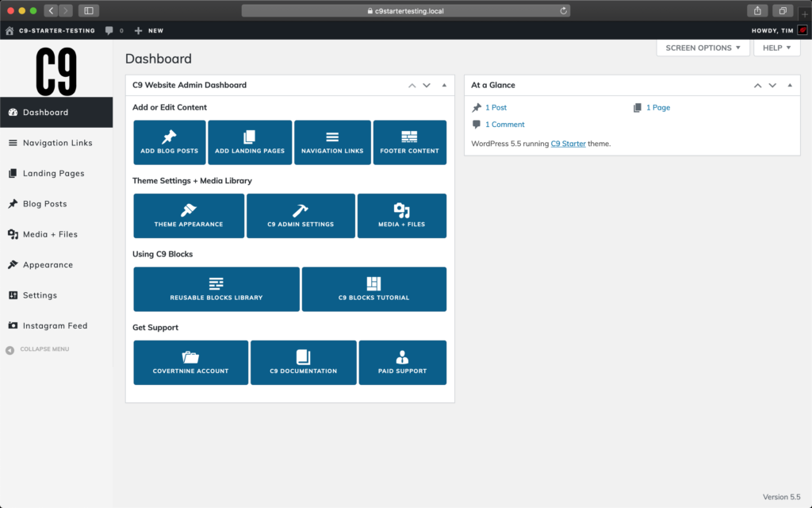This screenshot has width=812, height=508.
Task: Open Media + Files in the sidebar
Action: (x=56, y=234)
